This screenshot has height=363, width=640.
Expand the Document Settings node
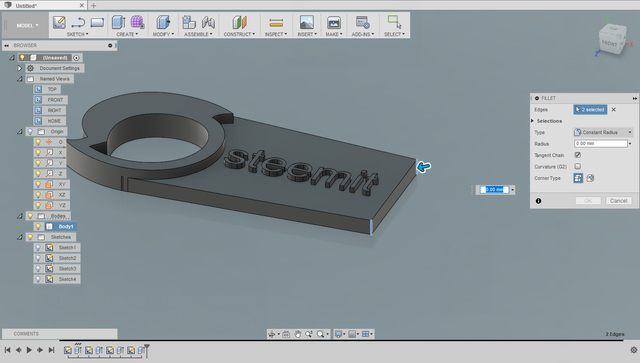pyautogui.click(x=19, y=68)
